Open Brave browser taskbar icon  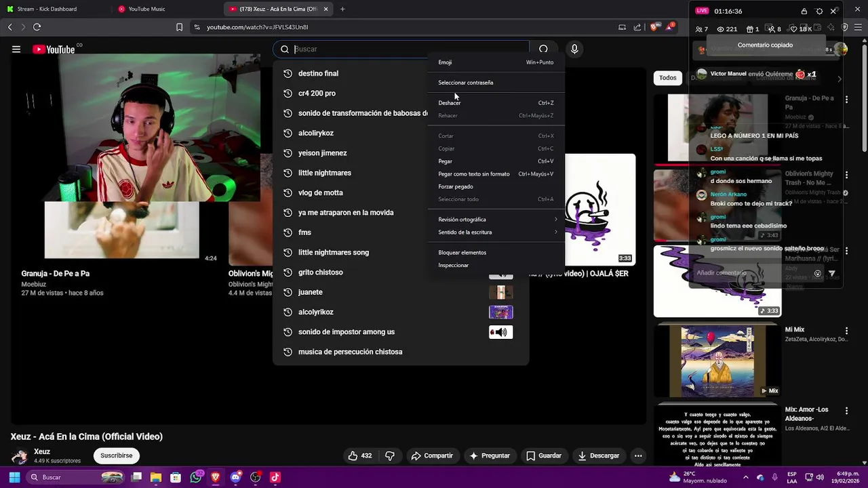216,477
